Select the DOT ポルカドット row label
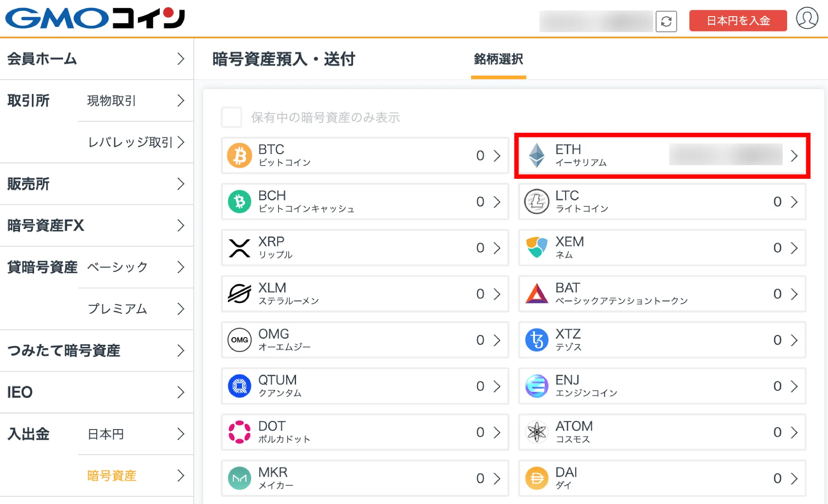828x504 pixels. click(284, 432)
